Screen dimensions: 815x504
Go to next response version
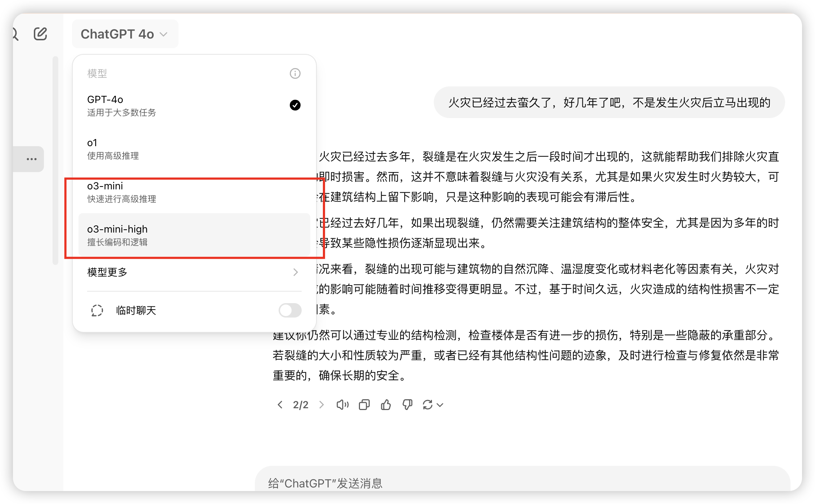point(321,405)
